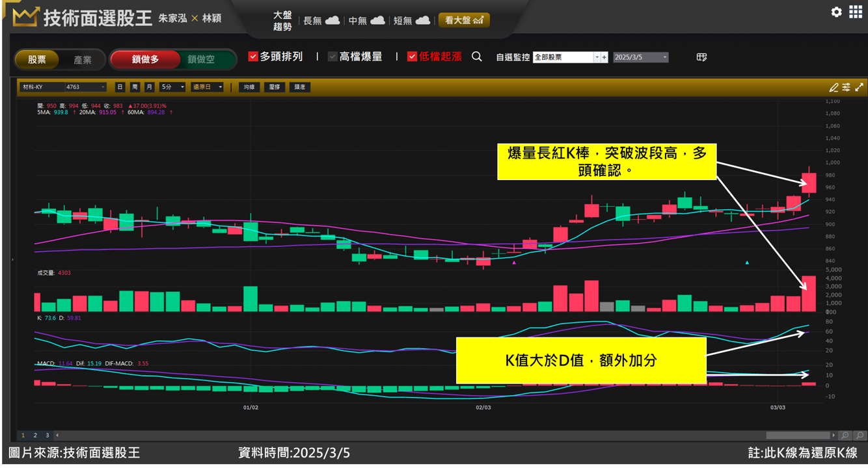Screen dimensions: 868x468
Task: Select 周 (weekly) period
Action: pos(135,87)
